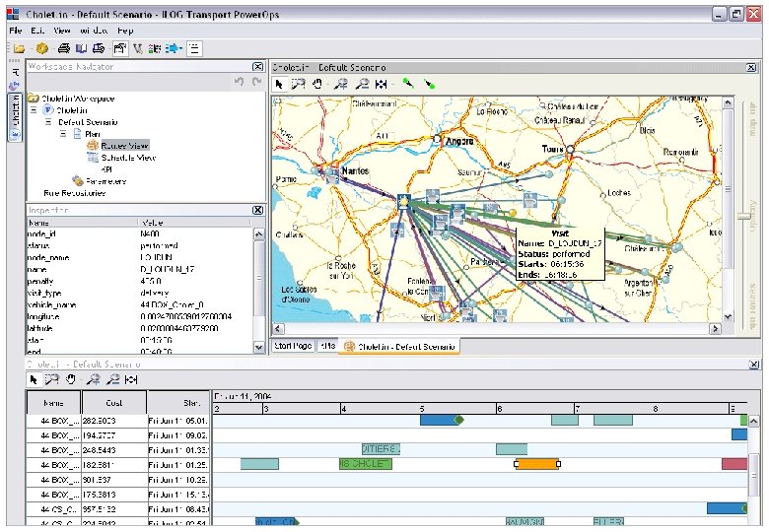Collapse the Choletin project tree node
This screenshot has height=532, width=769.
point(34,110)
